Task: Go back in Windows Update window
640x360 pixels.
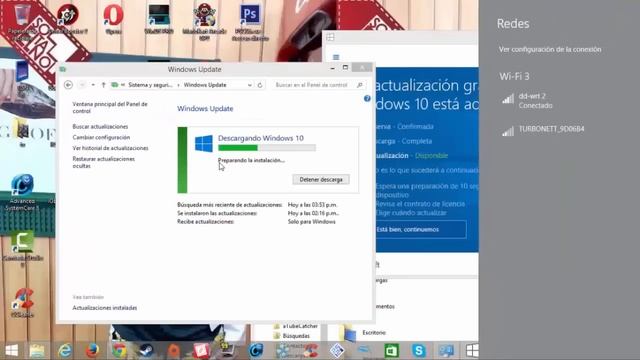Action: (x=69, y=85)
